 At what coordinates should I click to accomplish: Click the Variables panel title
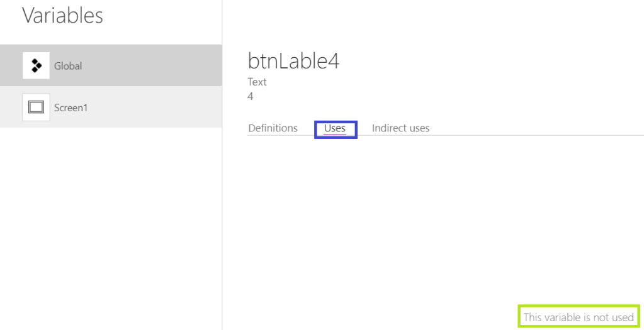pos(62,16)
